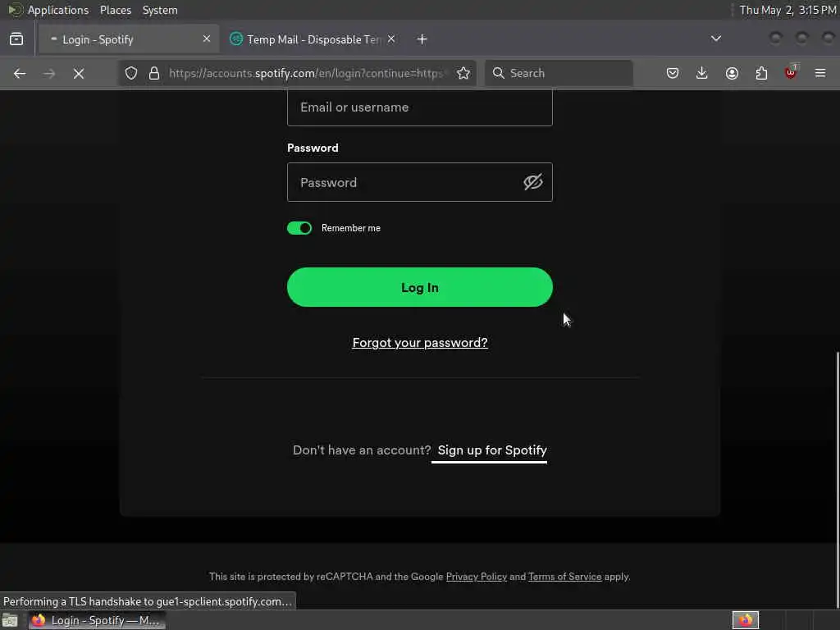840x630 pixels.
Task: Open the Extensions puzzle icon
Action: tap(761, 73)
